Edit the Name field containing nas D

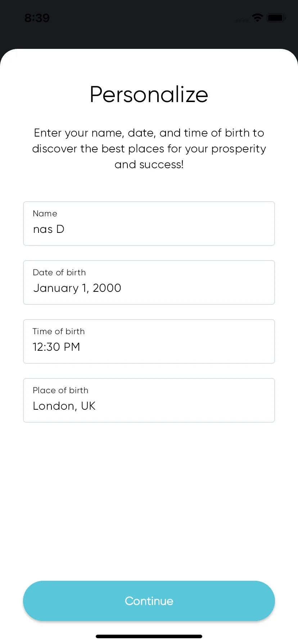[x=149, y=224]
